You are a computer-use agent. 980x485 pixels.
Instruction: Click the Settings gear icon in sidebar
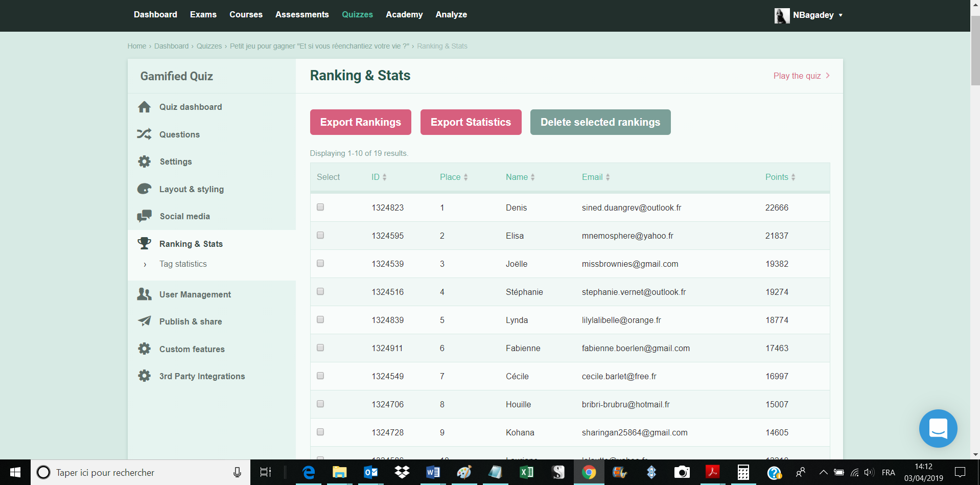[x=144, y=161]
